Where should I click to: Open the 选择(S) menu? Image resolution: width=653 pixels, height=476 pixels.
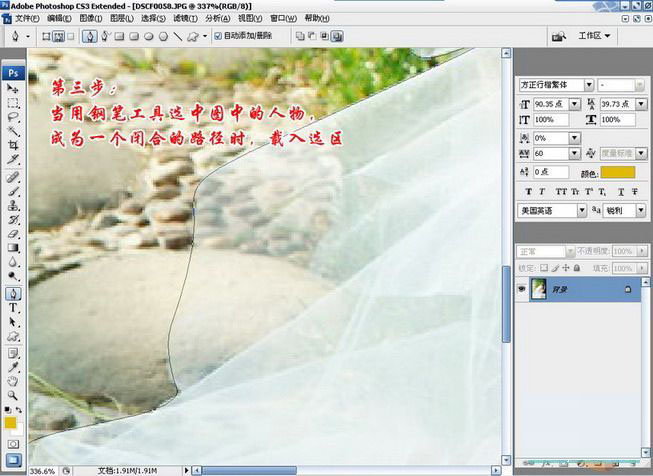click(x=153, y=18)
